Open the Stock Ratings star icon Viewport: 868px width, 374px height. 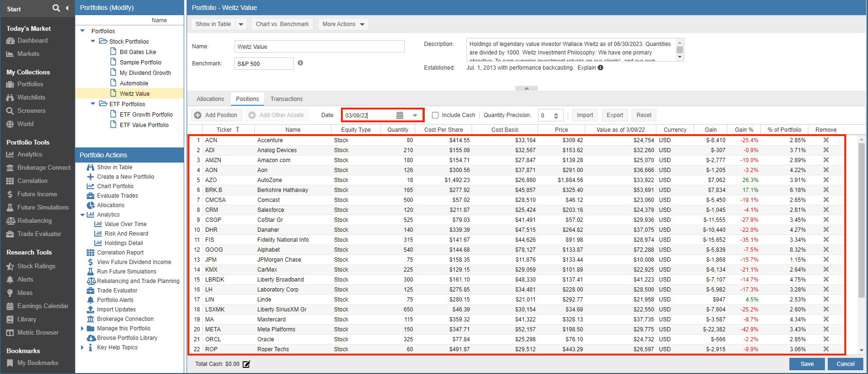click(x=10, y=266)
